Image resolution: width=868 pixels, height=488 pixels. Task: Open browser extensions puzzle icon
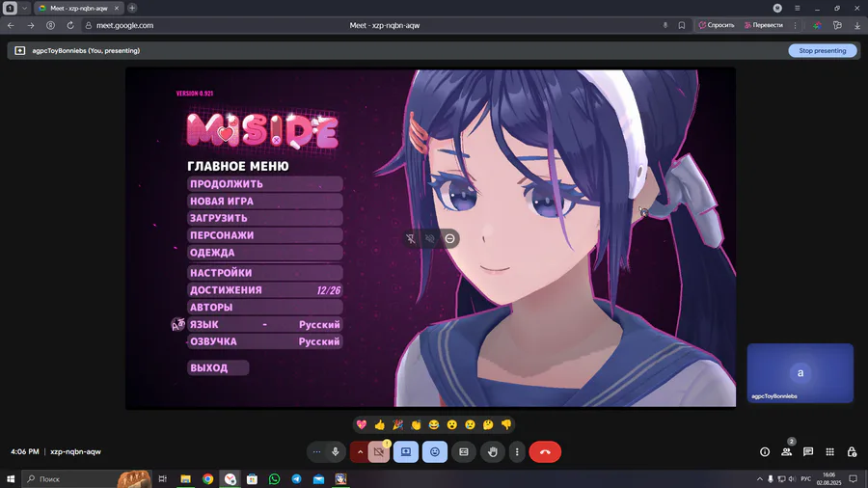[837, 25]
